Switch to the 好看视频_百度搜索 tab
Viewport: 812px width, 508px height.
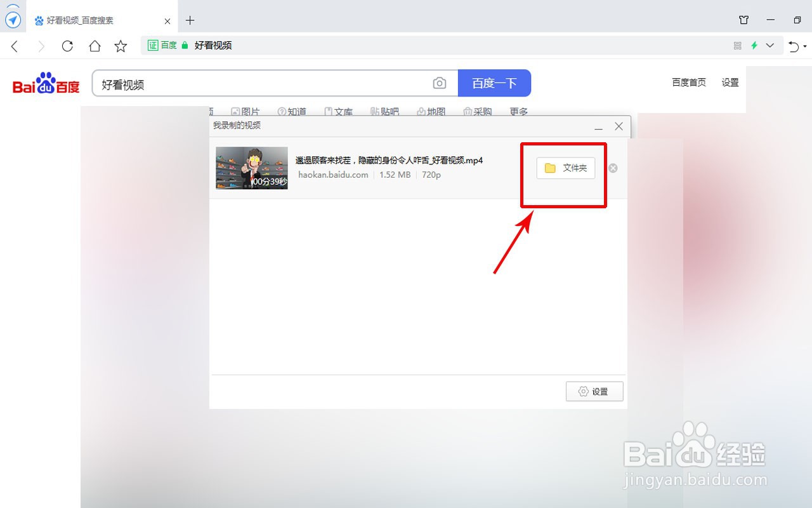(x=101, y=20)
